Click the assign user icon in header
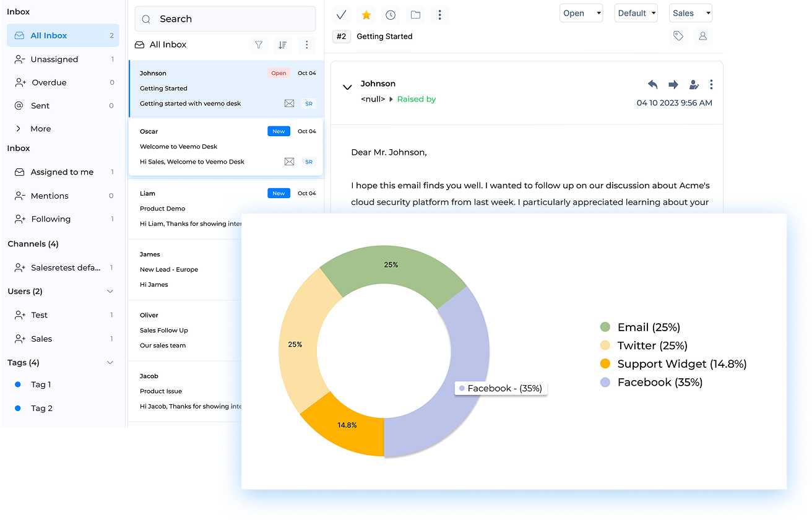The width and height of the screenshot is (812, 520). 703,36
